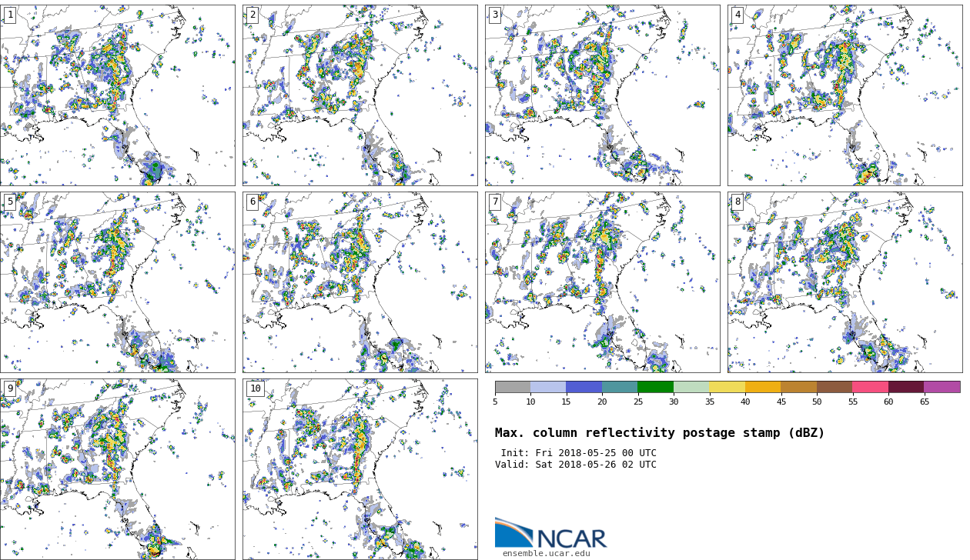Click the NCAR logo
The image size is (970, 560).
click(550, 534)
